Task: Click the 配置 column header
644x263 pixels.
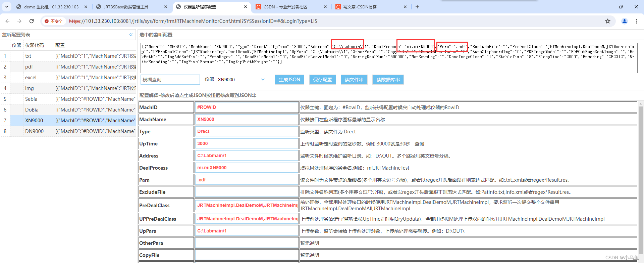Action: click(x=95, y=45)
